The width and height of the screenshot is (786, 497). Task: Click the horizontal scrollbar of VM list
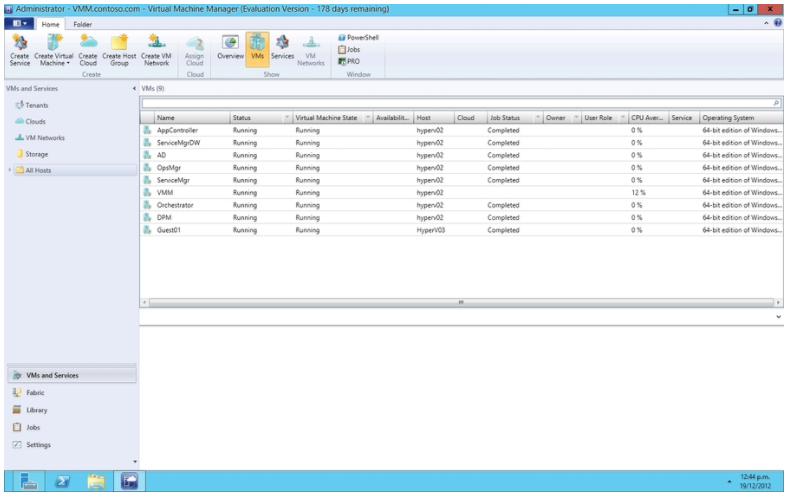[x=461, y=302]
